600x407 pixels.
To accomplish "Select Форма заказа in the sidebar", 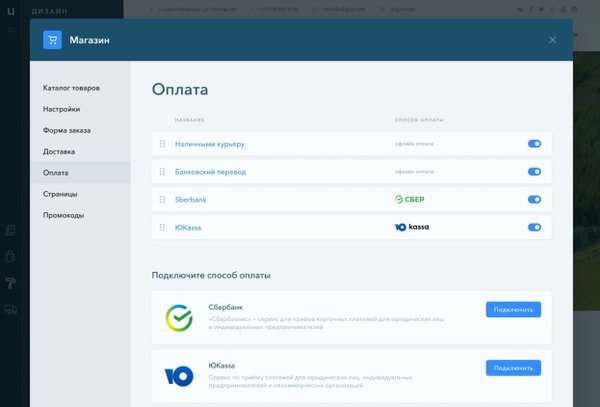I will coord(67,130).
